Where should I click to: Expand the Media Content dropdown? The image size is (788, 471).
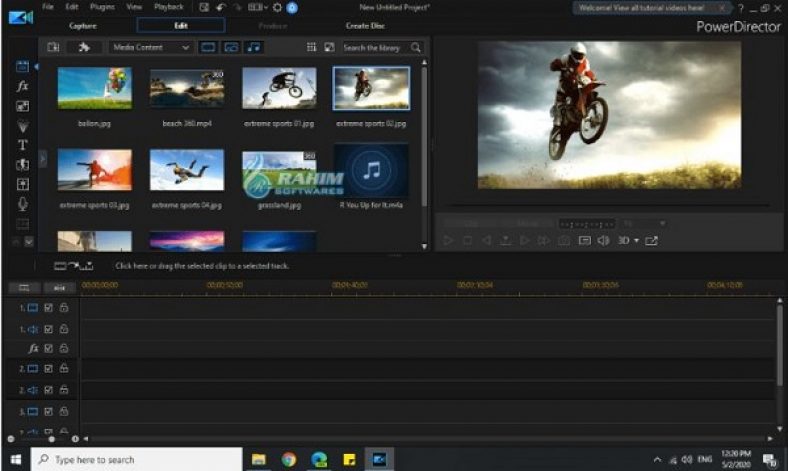(x=151, y=47)
